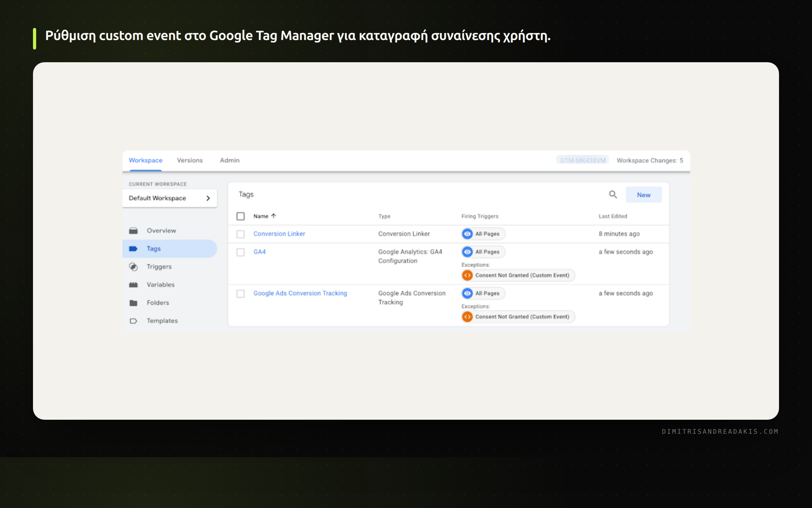
Task: Click "8 minutes ago" in Conversion Linker row
Action: point(619,234)
